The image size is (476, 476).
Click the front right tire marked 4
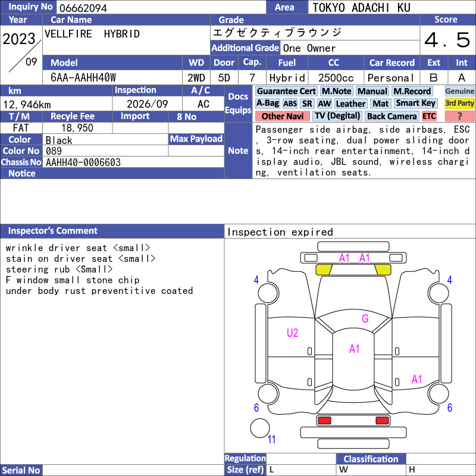pos(439,293)
